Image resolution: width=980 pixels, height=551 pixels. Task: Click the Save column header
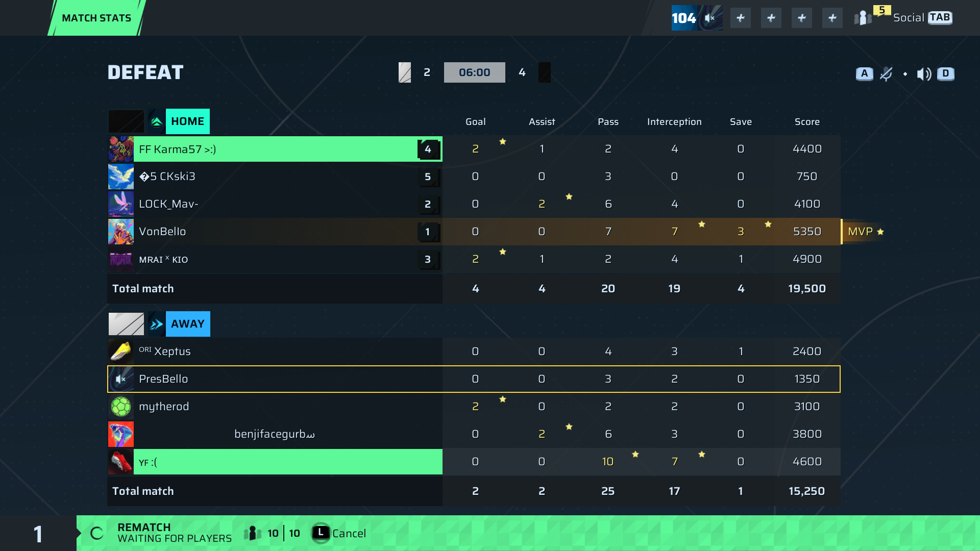pos(741,122)
